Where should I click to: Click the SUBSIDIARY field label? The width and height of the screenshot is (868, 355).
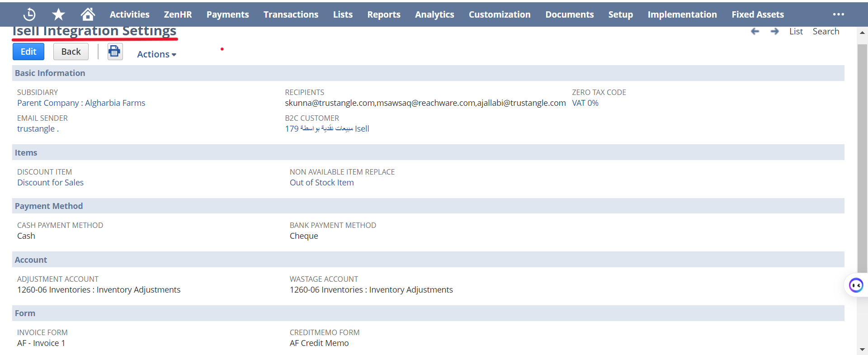[x=38, y=92]
